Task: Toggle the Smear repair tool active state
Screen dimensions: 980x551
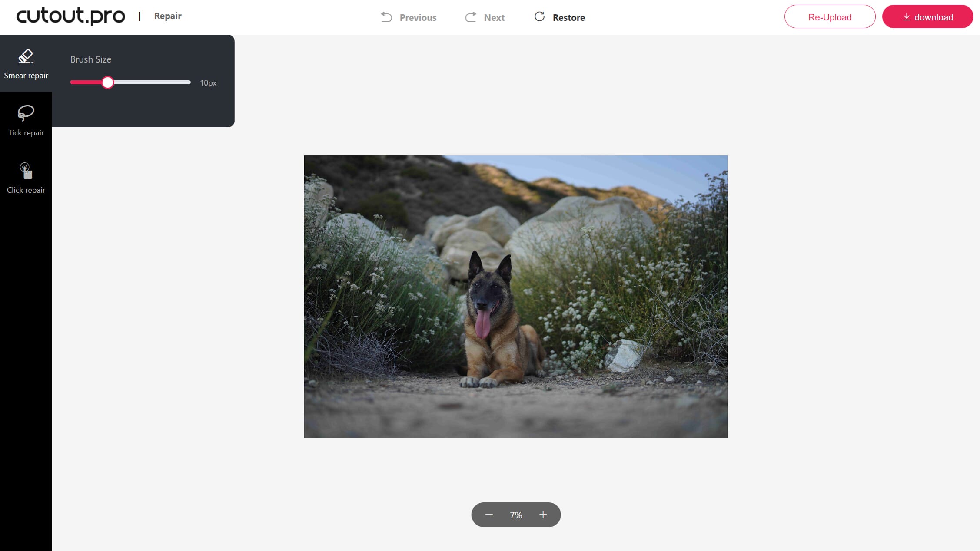Action: click(x=26, y=63)
